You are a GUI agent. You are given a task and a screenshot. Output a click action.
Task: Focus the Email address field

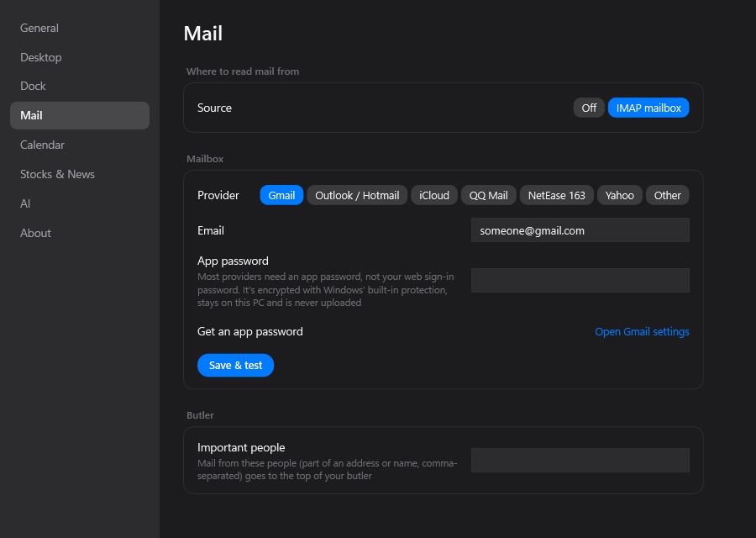pyautogui.click(x=580, y=230)
